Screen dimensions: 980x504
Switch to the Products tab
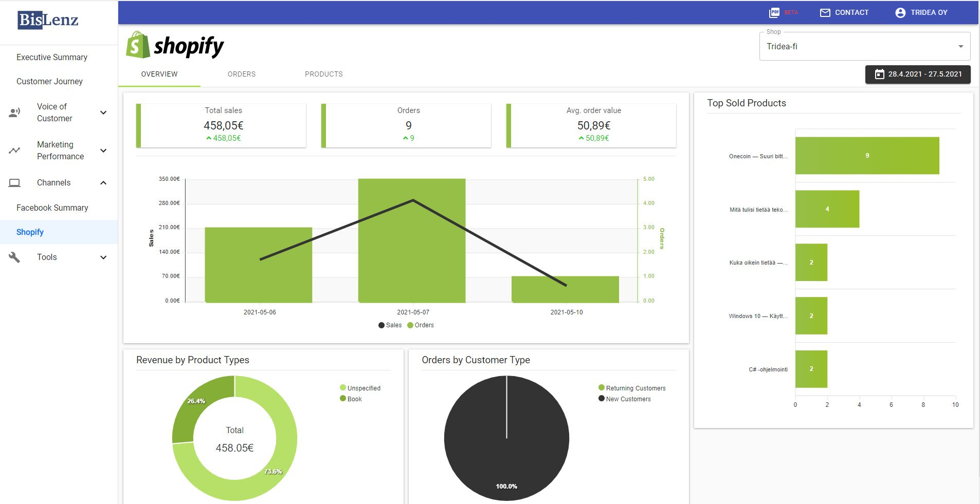pos(323,74)
